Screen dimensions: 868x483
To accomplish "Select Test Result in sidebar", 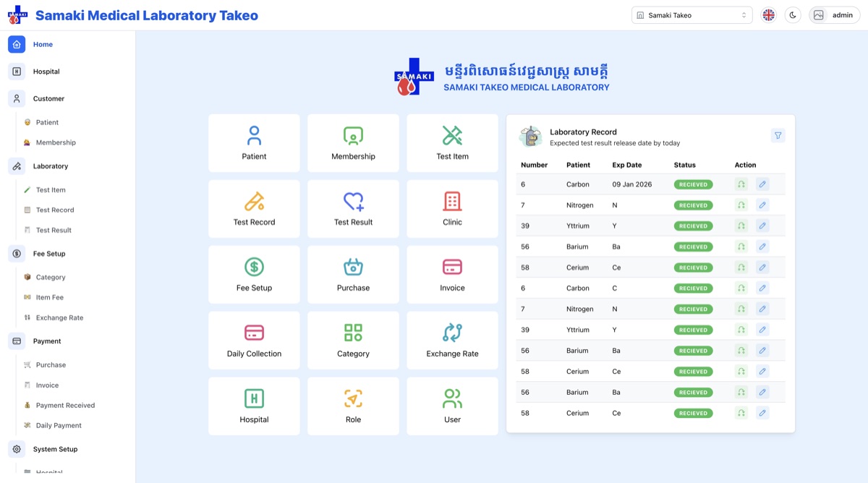I will point(54,230).
